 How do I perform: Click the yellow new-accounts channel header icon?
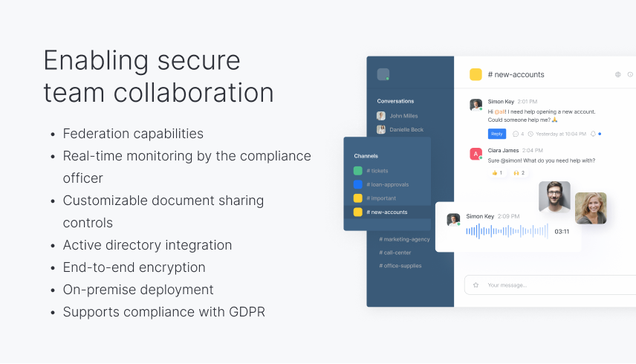476,74
